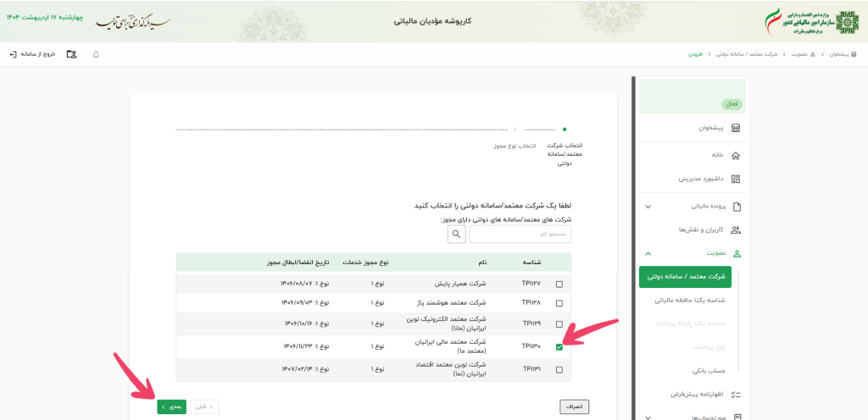868x420 pixels.
Task: Click the logout arrow icon (خروج از سامانه)
Action: pos(13,54)
